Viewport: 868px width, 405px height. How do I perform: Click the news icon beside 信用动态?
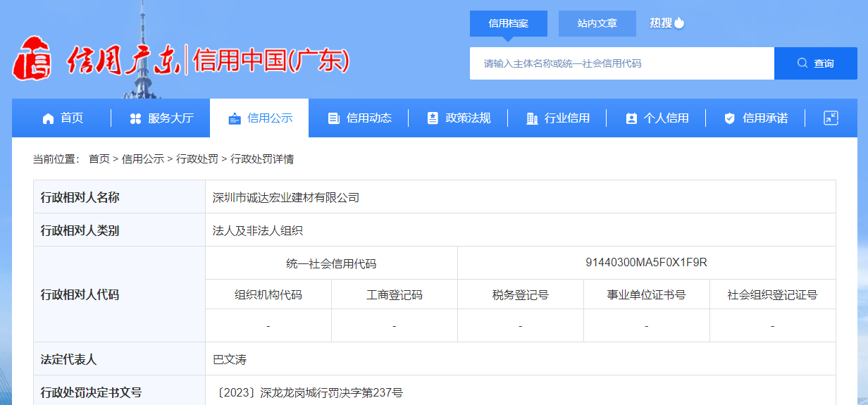click(334, 118)
